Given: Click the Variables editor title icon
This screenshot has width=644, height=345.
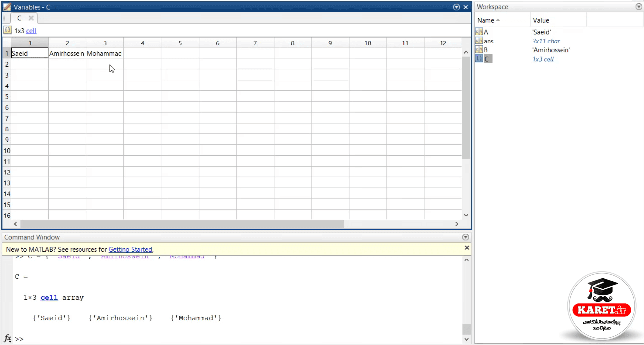Looking at the screenshot, I should [7, 7].
